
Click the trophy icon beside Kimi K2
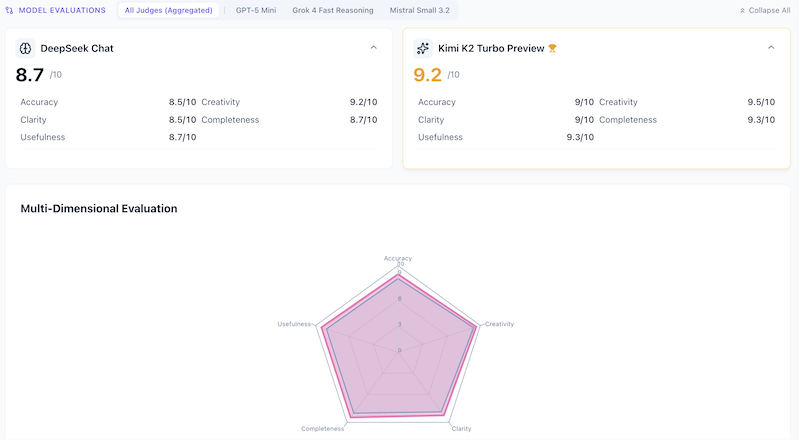coord(552,48)
